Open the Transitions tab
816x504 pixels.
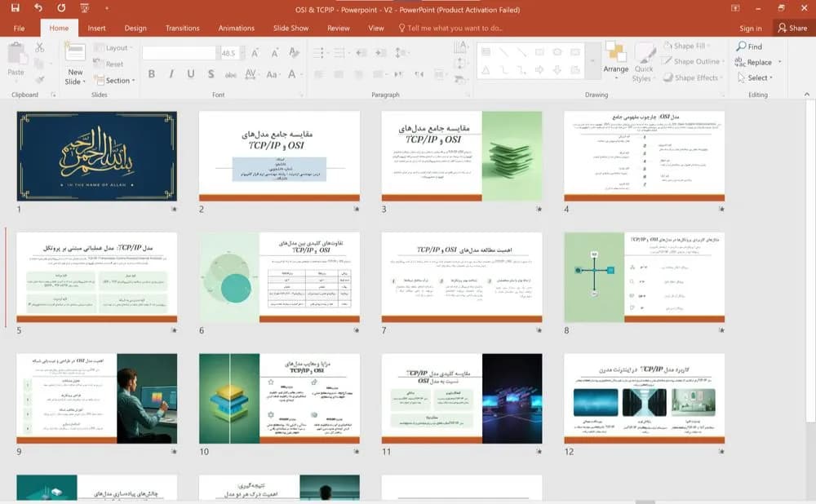point(182,28)
